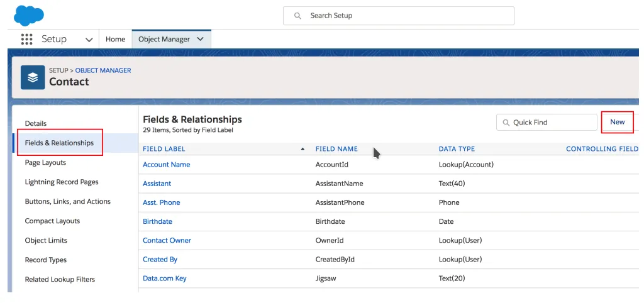Open the Contact Owner field link
Image resolution: width=644 pixels, height=303 pixels.
[x=167, y=240]
